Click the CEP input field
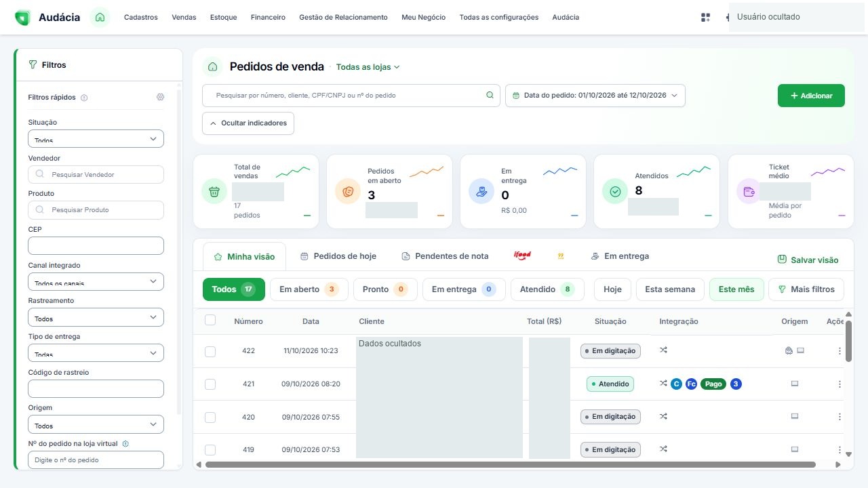 pos(96,245)
